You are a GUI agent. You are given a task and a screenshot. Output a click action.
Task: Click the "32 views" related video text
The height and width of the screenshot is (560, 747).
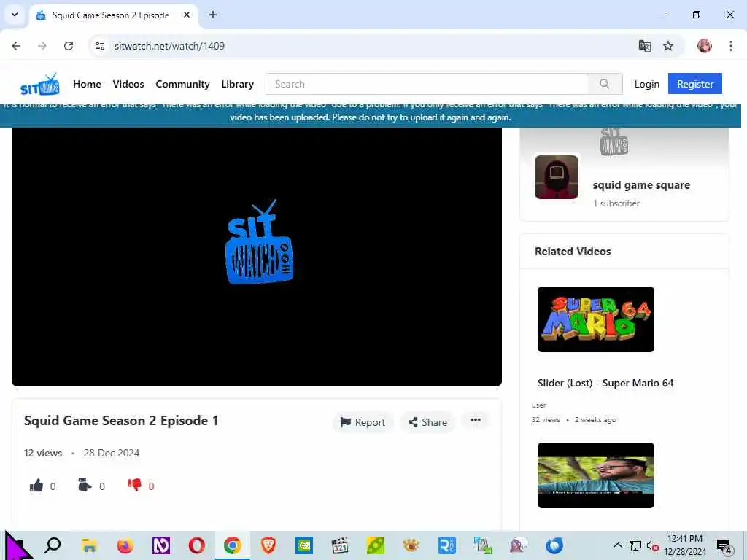(546, 419)
